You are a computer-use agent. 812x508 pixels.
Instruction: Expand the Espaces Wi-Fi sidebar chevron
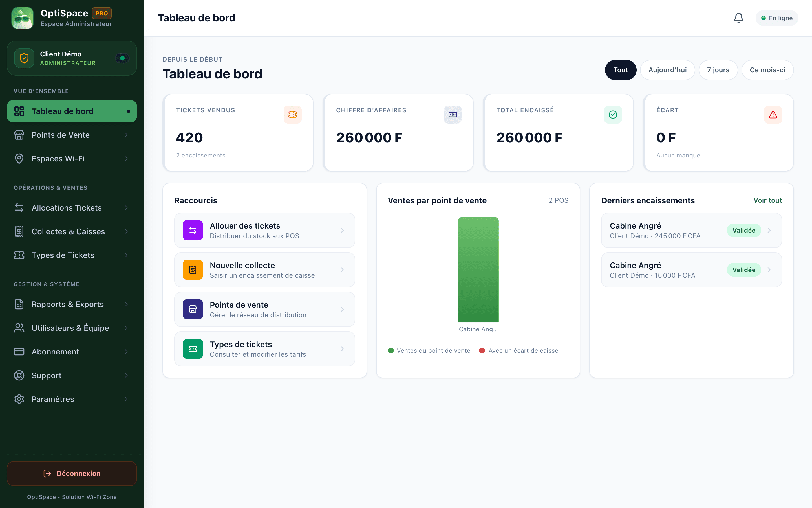(x=126, y=159)
